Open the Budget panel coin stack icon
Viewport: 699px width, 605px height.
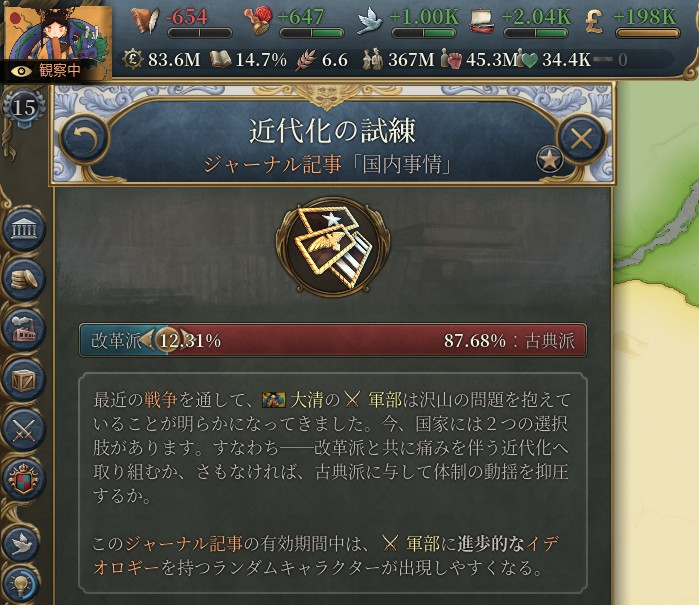pos(25,280)
